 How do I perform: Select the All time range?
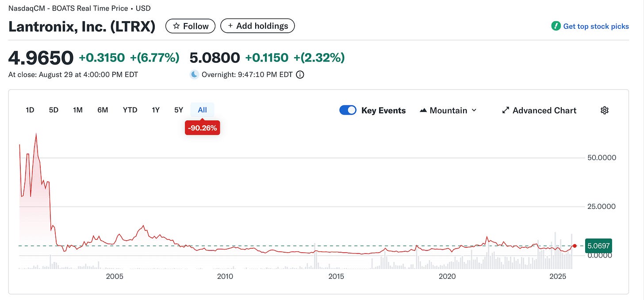click(202, 110)
